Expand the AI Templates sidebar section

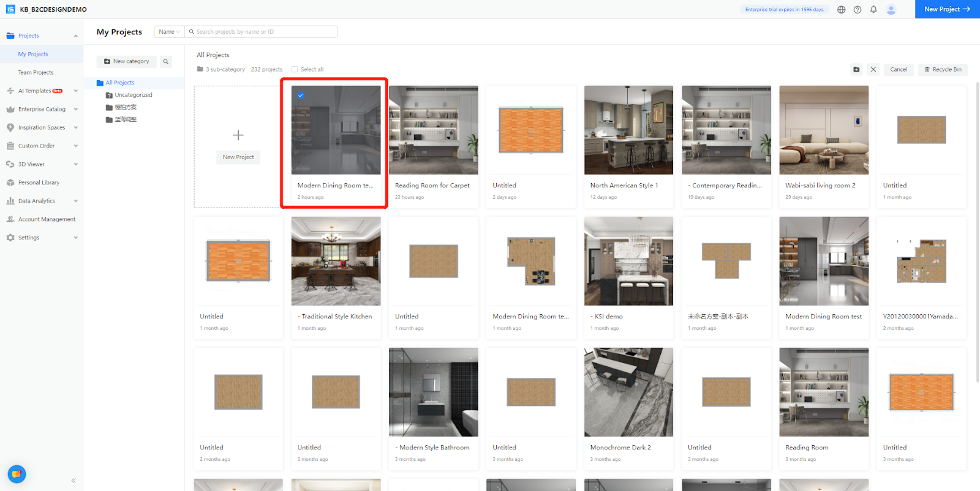[75, 91]
